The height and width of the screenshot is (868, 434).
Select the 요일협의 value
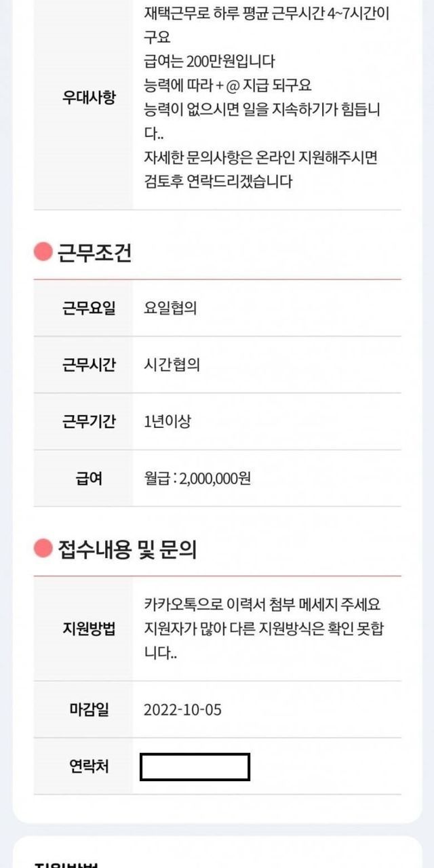coord(171,309)
